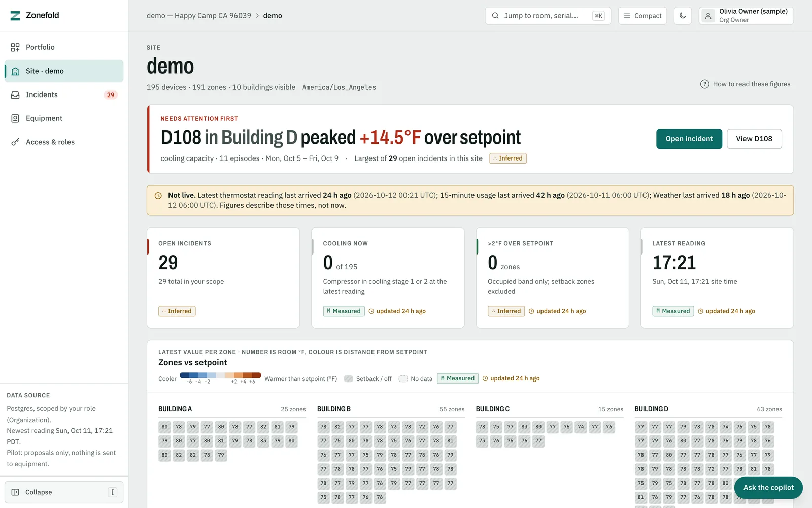This screenshot has height=508, width=812.
Task: Click the user avatar icon
Action: click(708, 16)
